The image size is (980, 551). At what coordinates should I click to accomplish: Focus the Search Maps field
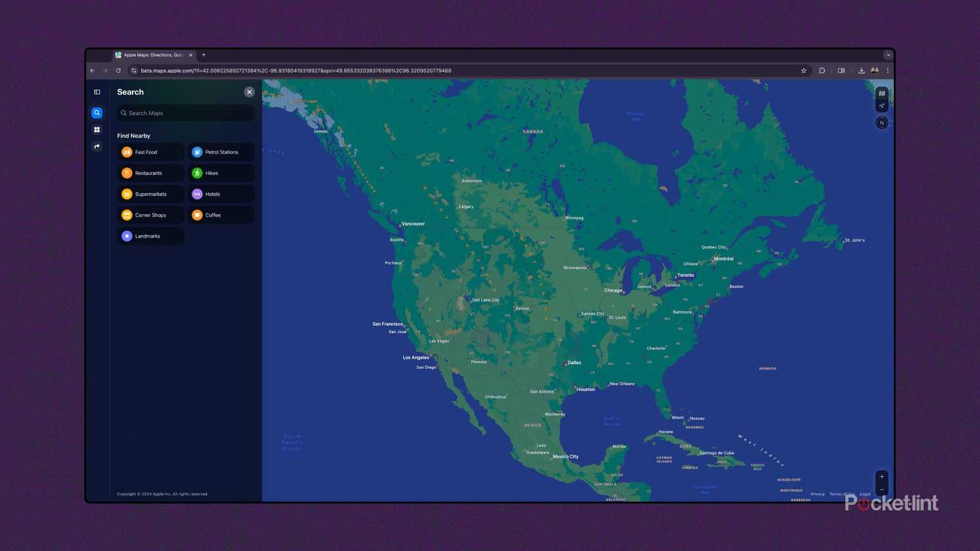pyautogui.click(x=186, y=113)
